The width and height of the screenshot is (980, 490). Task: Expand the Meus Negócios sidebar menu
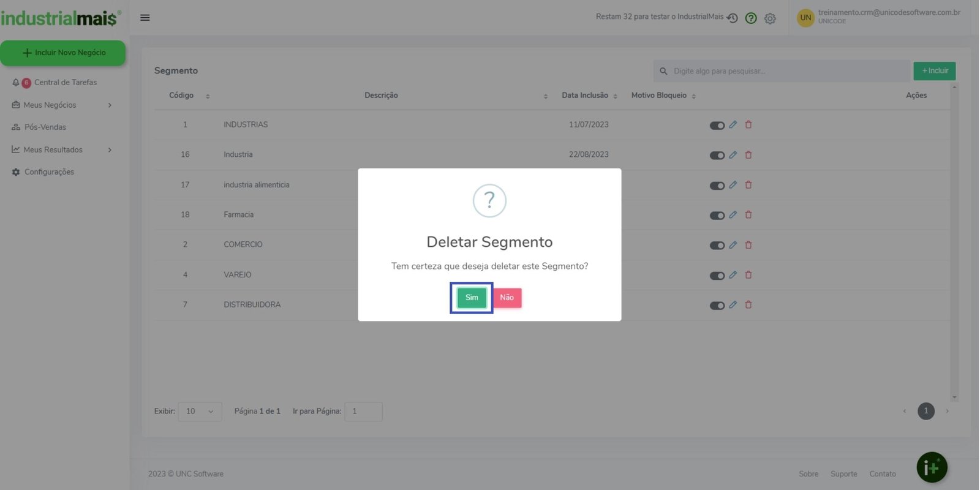pos(61,105)
